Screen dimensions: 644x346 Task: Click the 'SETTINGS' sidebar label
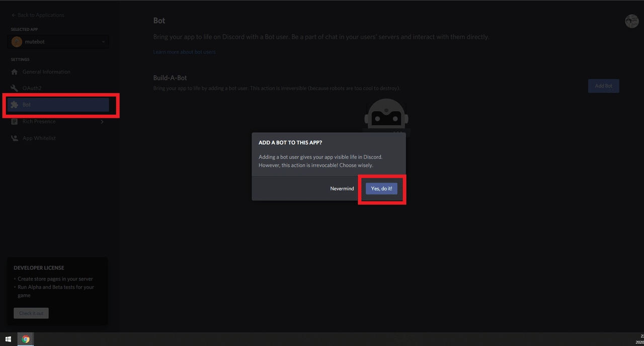(x=20, y=60)
